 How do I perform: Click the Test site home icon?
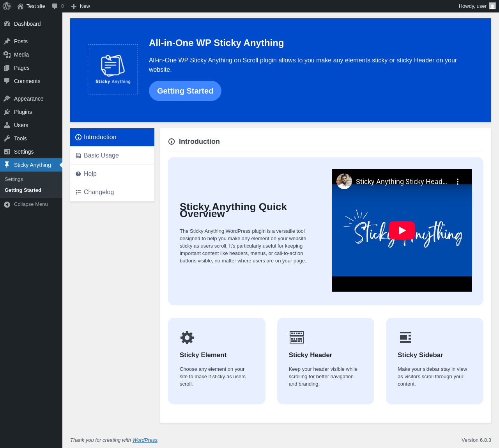(x=20, y=6)
